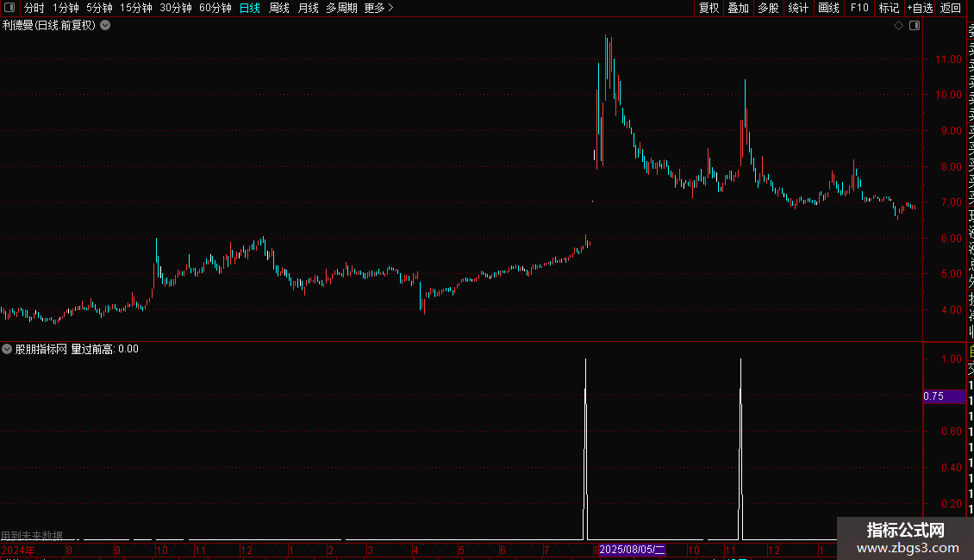The height and width of the screenshot is (560, 974).
Task: Select the 5分钟 period tab
Action: 99,8
